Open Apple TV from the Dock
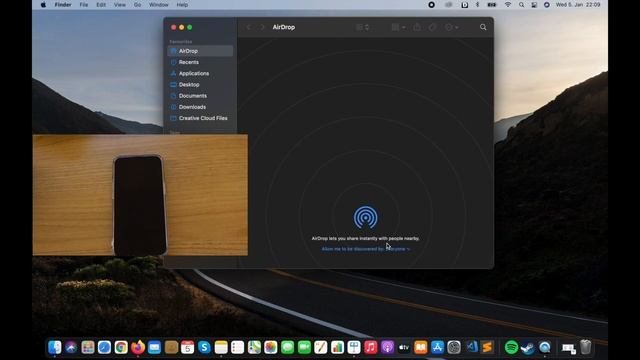 (404, 347)
